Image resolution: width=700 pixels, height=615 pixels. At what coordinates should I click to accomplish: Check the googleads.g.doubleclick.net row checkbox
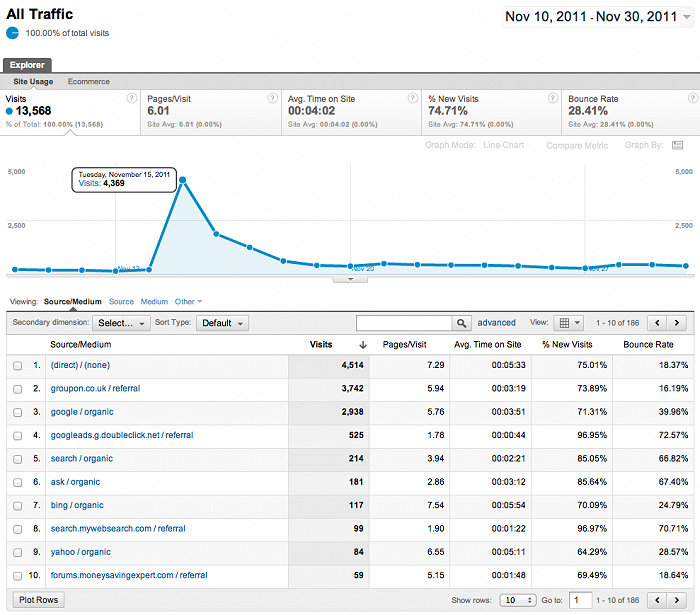coord(17,436)
